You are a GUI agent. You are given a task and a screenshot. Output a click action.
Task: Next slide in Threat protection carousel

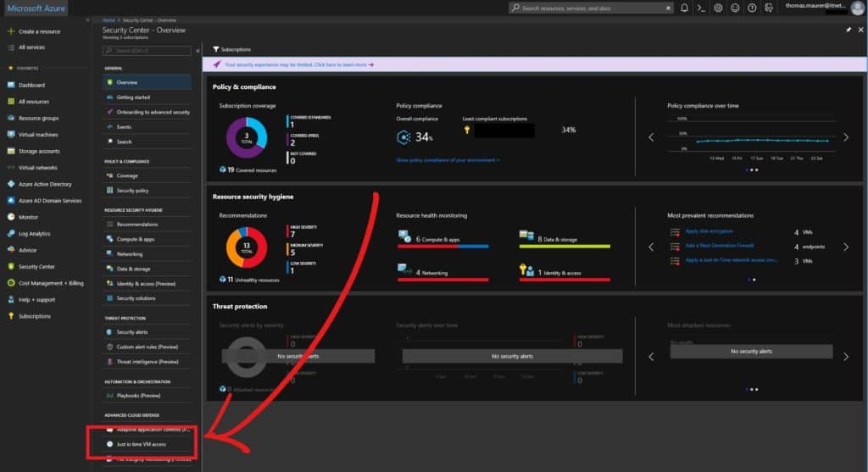846,357
